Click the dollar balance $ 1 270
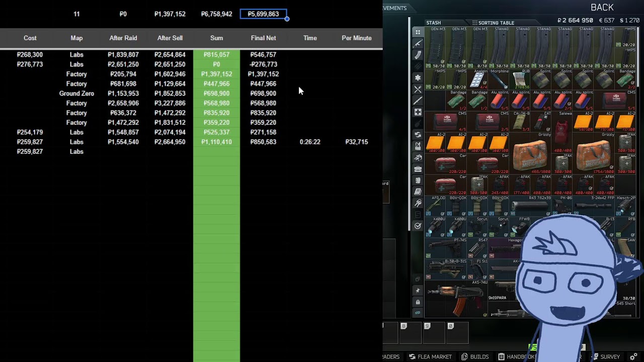 (x=629, y=21)
